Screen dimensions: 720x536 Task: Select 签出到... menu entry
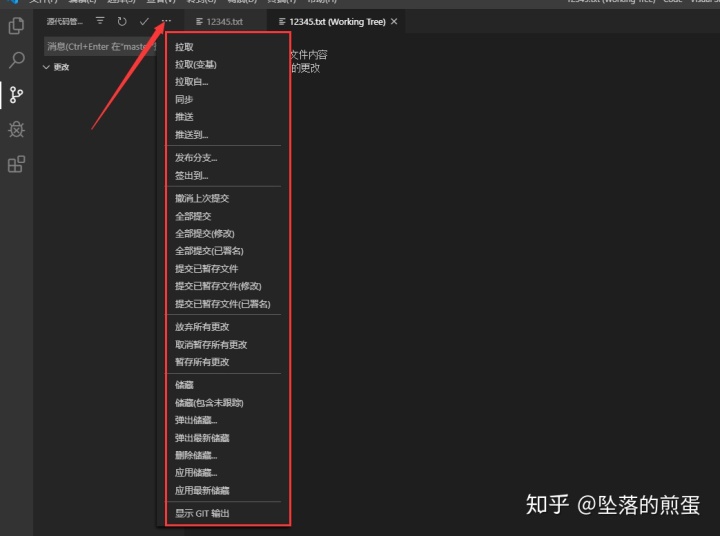click(191, 175)
